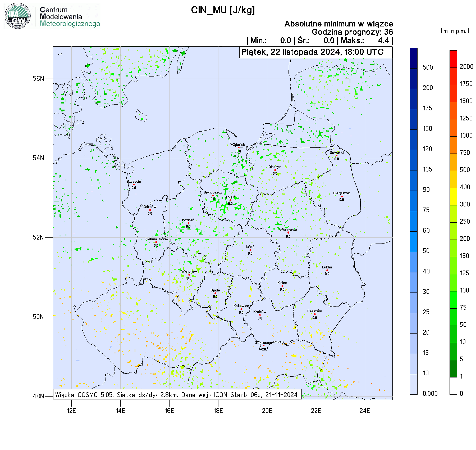Click the 56N latitude label
Image resolution: width=476 pixels, height=450 pixels.
point(38,79)
